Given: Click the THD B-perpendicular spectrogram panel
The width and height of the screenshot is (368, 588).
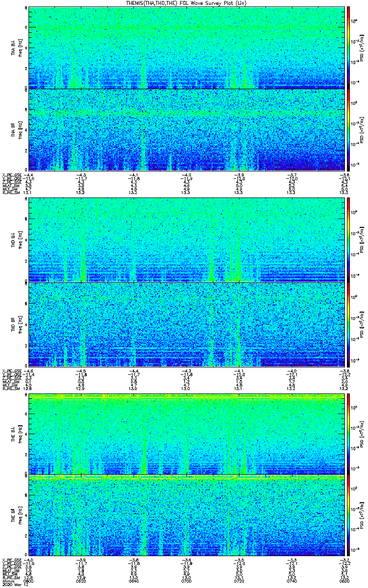Looking at the screenshot, I should pos(186,240).
